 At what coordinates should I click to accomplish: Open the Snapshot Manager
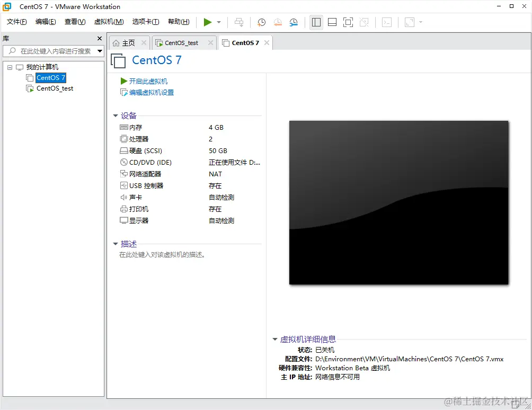pos(292,22)
